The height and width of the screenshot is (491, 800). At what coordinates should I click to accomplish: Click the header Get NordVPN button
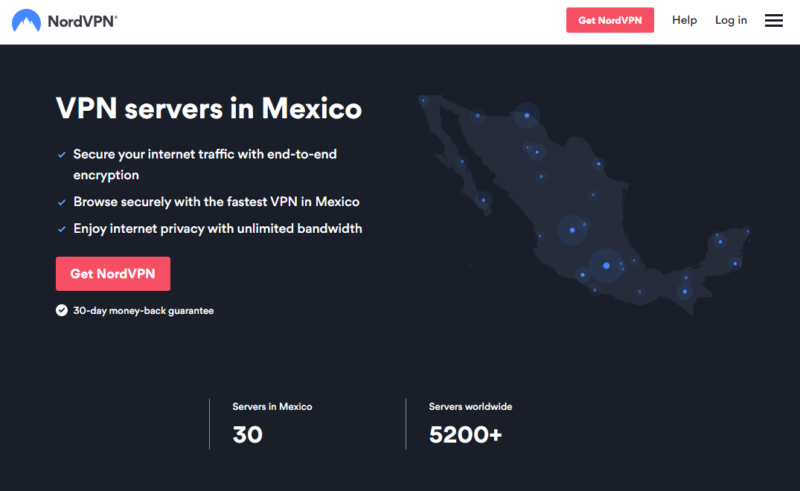610,20
